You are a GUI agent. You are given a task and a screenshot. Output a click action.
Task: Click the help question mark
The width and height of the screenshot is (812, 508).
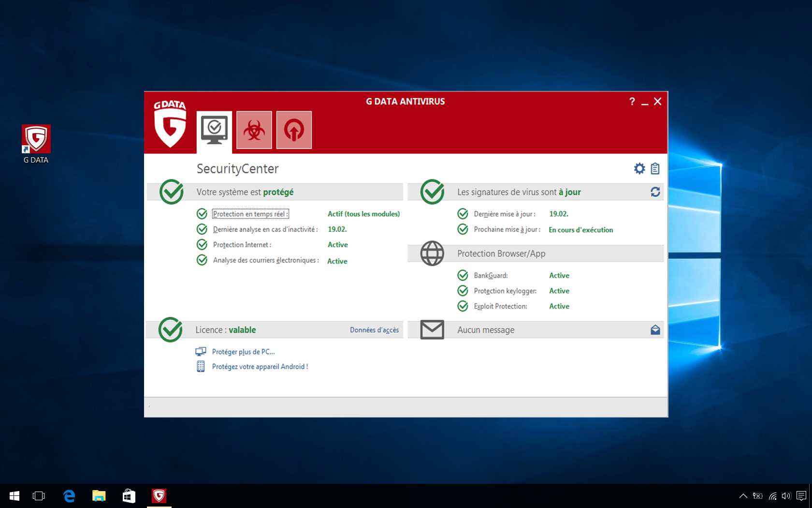632,102
